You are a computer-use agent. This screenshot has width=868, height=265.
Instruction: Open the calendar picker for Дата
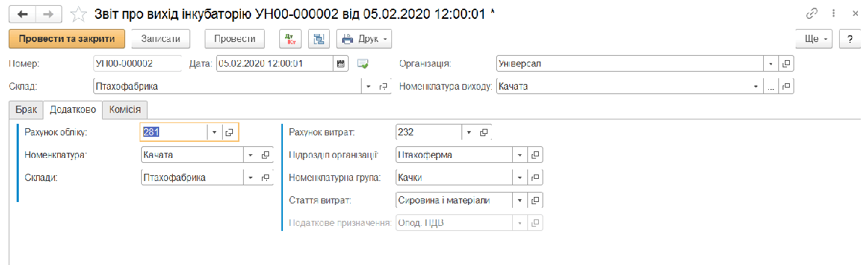(341, 64)
